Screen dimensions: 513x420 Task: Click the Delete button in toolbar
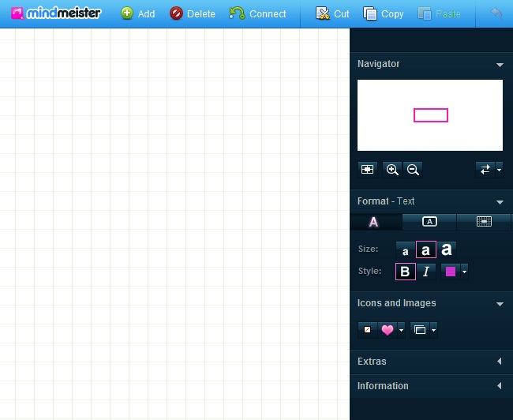pos(193,13)
